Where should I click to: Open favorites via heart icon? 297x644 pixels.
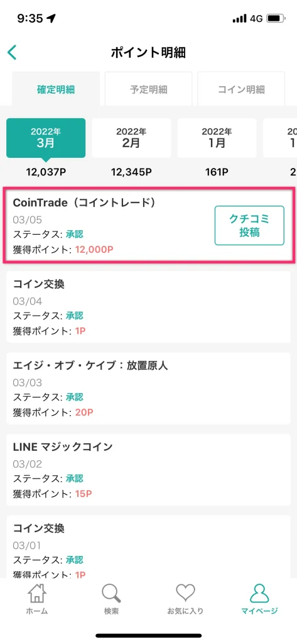185,594
